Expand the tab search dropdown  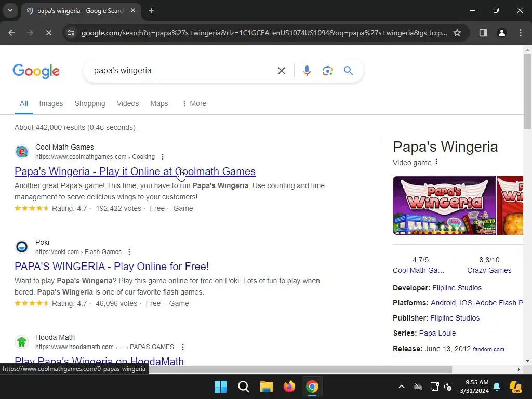(10, 10)
